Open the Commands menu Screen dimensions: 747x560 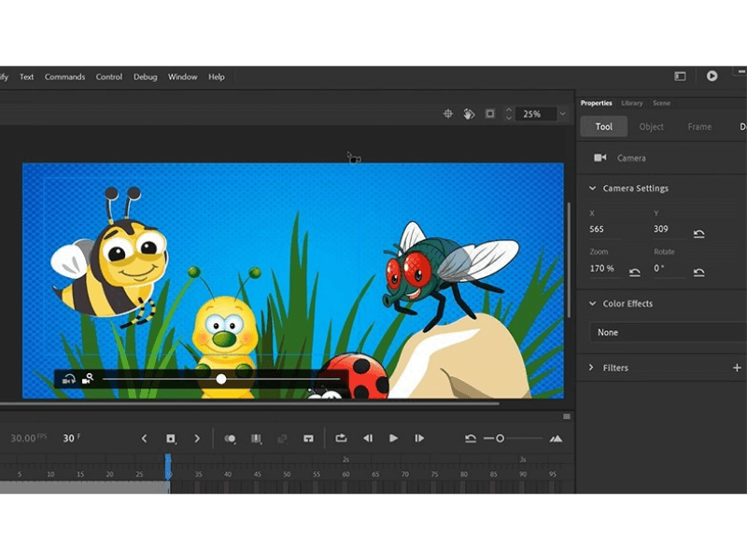point(64,77)
